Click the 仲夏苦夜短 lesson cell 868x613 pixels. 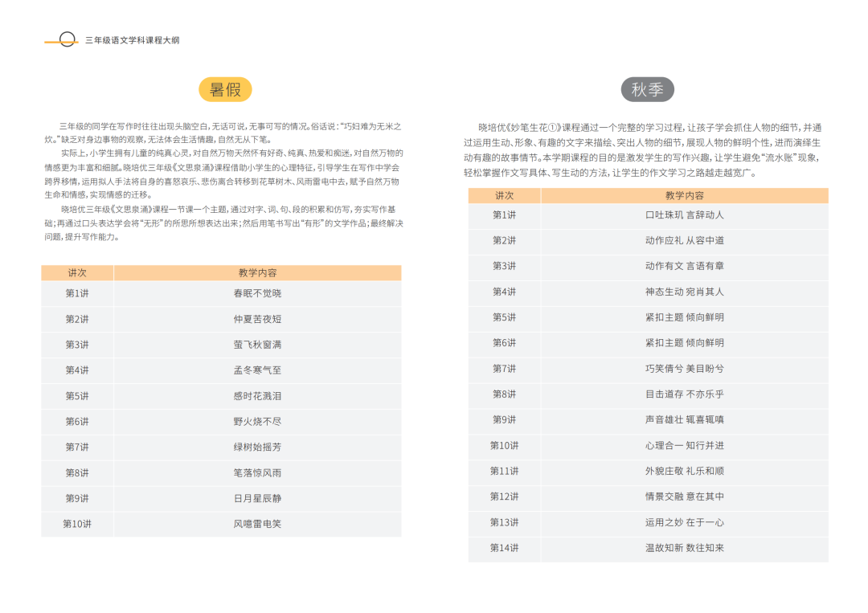pos(257,319)
